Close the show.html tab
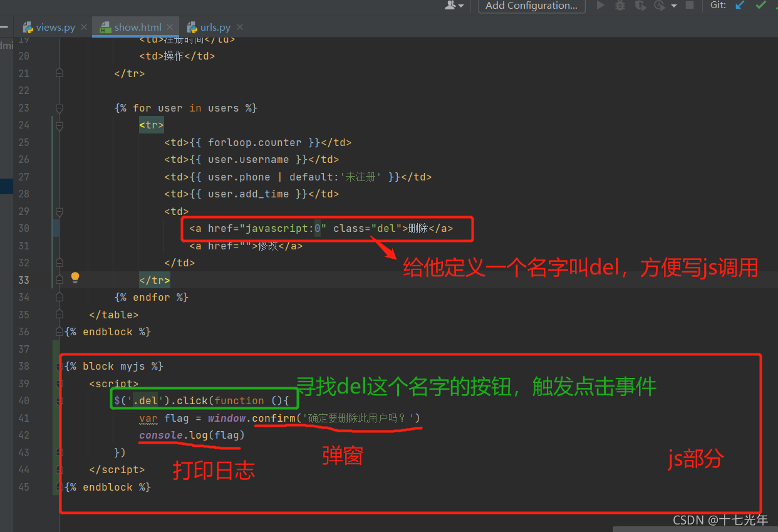 170,28
